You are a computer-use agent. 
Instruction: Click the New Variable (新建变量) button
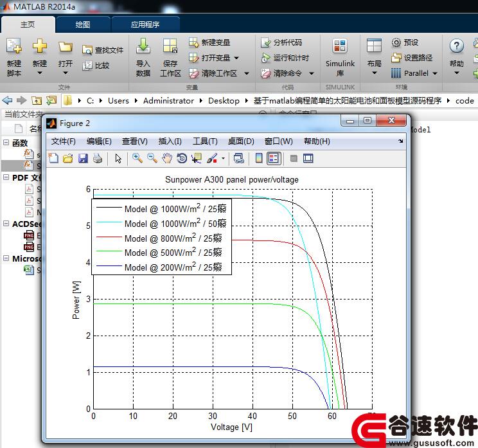point(209,42)
